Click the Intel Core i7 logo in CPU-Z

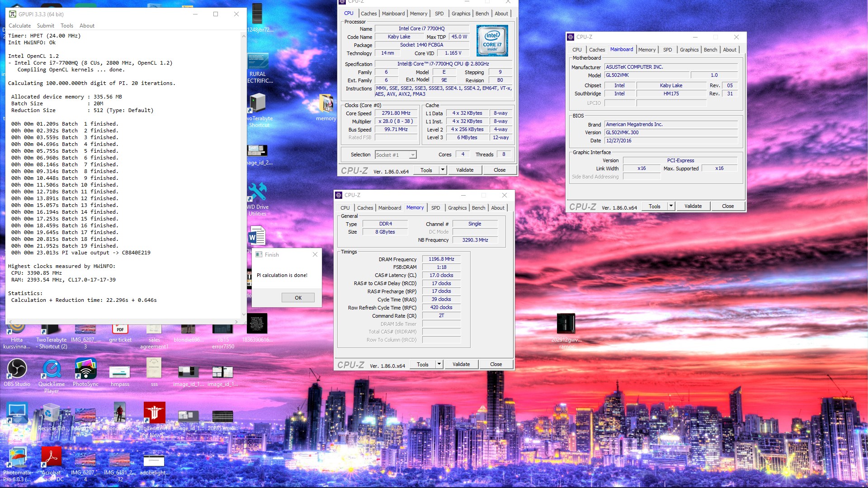tap(492, 40)
